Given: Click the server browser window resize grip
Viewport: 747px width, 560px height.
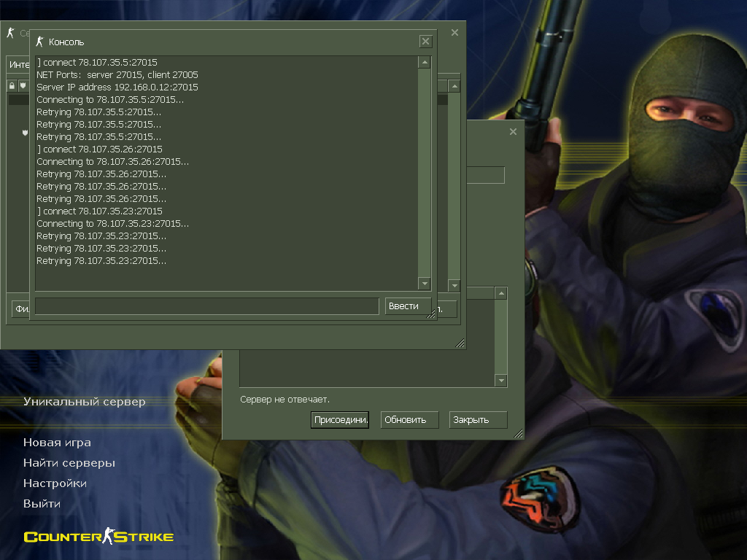Looking at the screenshot, I should [460, 343].
